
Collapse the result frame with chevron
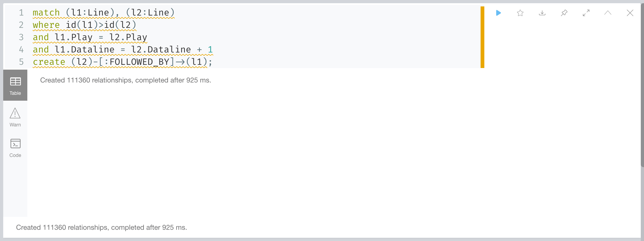click(x=608, y=13)
